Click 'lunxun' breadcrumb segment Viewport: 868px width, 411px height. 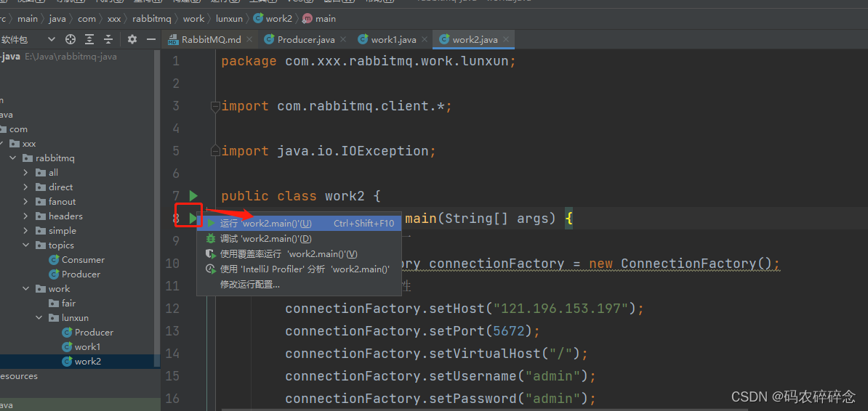pos(228,18)
